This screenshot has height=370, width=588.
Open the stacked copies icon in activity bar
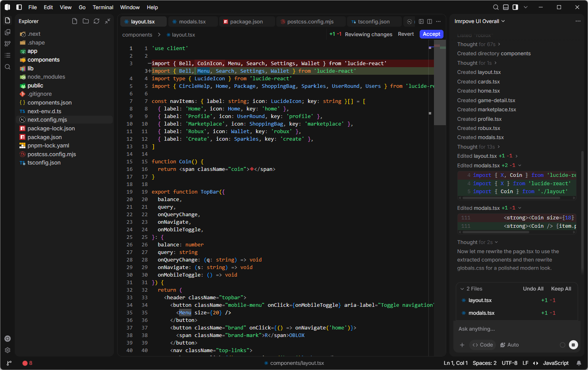click(x=8, y=32)
